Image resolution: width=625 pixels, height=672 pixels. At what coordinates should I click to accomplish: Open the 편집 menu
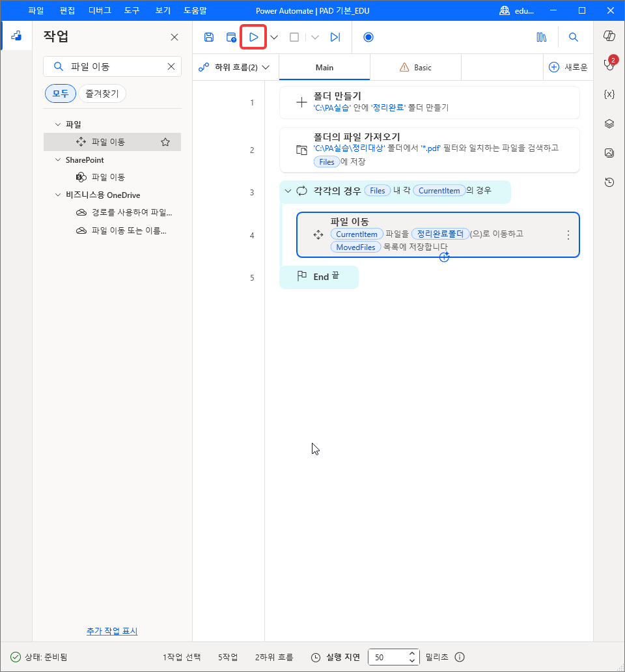point(67,10)
